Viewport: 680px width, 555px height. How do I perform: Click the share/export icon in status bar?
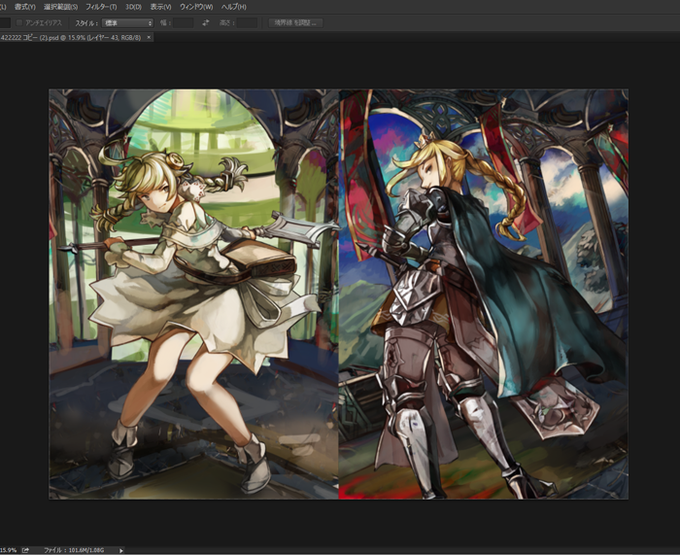(26, 550)
